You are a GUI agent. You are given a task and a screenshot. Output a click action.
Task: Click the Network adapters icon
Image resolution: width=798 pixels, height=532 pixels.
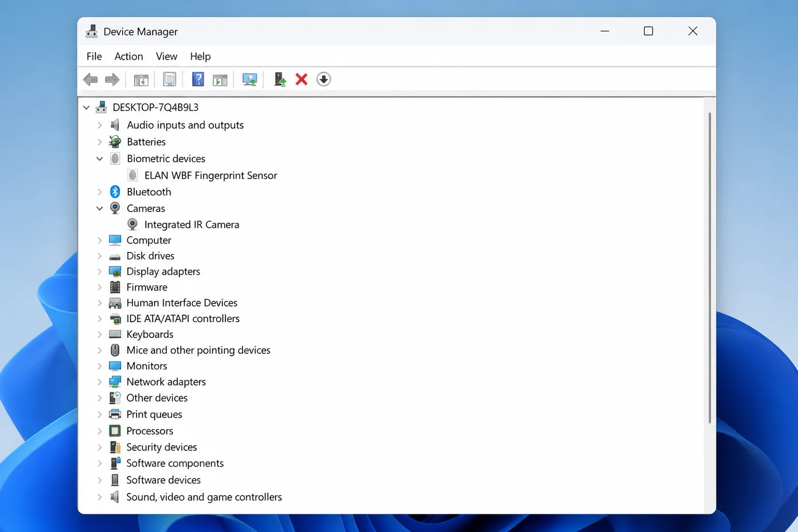point(115,382)
